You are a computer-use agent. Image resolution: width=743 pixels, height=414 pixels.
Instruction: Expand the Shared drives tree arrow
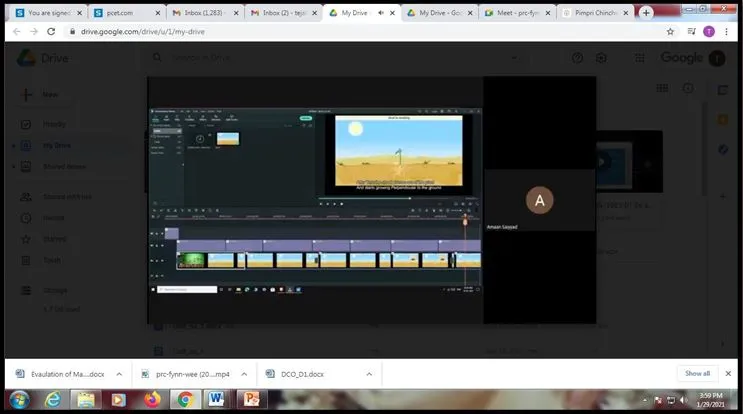[x=13, y=167]
